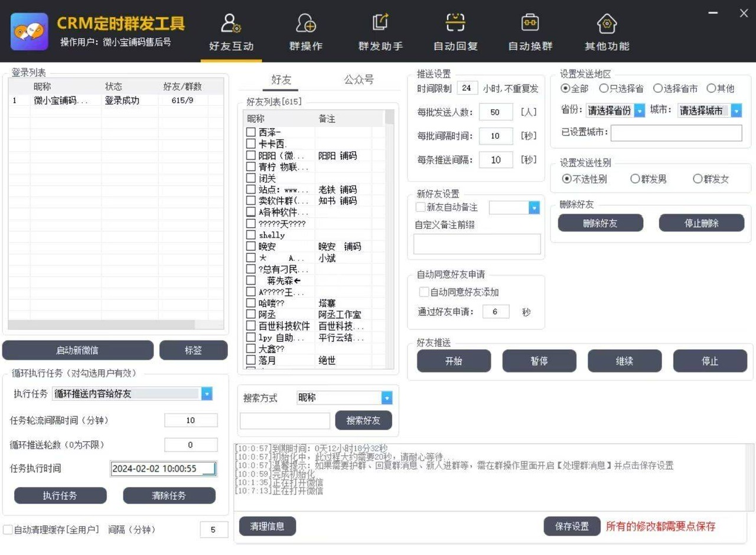Expand the 搜索方式 昵称 dropdown
The height and width of the screenshot is (555, 756).
(x=386, y=398)
